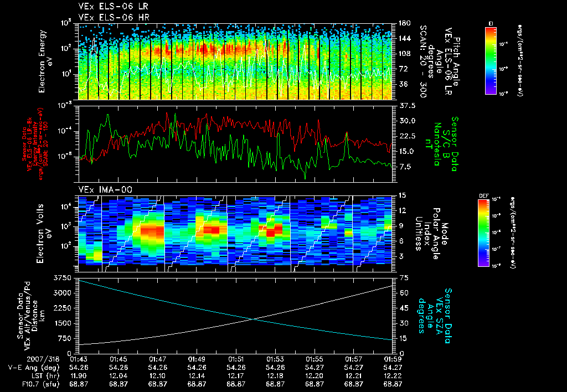Click the green 'S/C B Nanotesla' axis label
567x392 pixels.
pyautogui.click(x=442, y=144)
